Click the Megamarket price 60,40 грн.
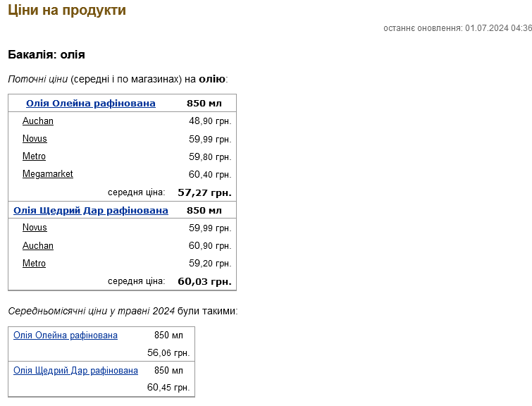532x406 pixels. [x=210, y=175]
